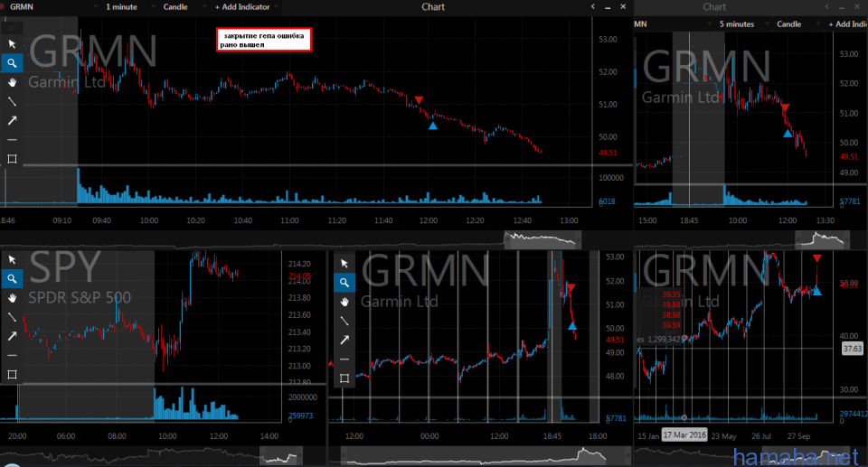The width and height of the screenshot is (868, 467).
Task: Select rectangle tool in bottom-middle GRMN chart
Action: (344, 378)
